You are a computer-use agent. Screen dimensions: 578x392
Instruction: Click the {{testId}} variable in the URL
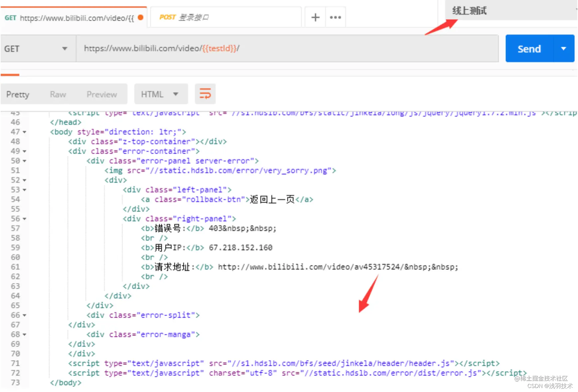point(219,49)
